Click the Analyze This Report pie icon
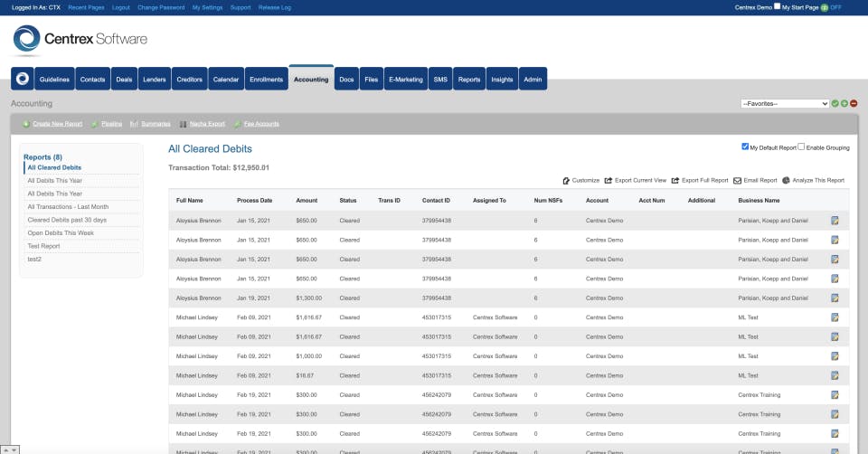Viewport: 868px width, 454px height. (x=786, y=181)
